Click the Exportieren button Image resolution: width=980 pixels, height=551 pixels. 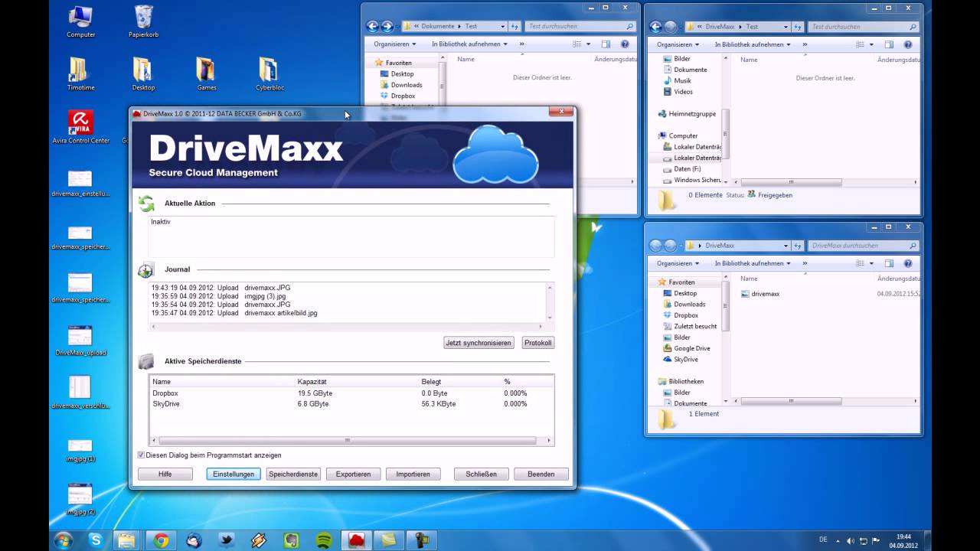click(x=353, y=474)
